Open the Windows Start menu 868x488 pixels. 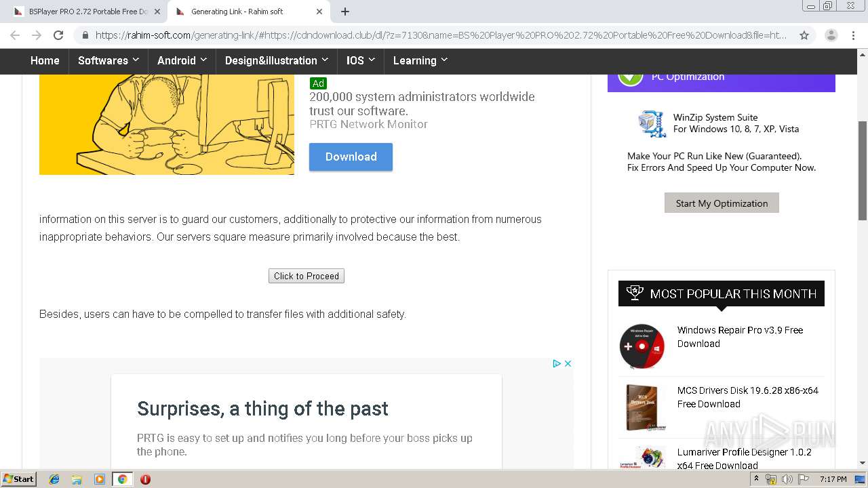19,479
